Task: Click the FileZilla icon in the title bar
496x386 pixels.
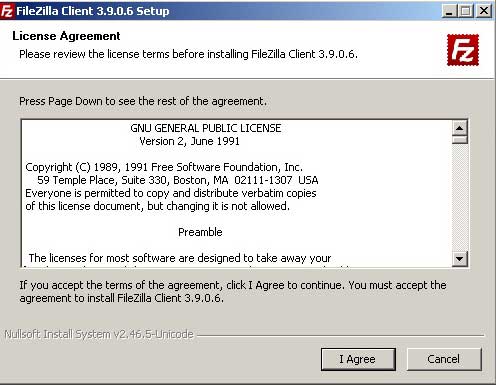Action: (x=7, y=11)
